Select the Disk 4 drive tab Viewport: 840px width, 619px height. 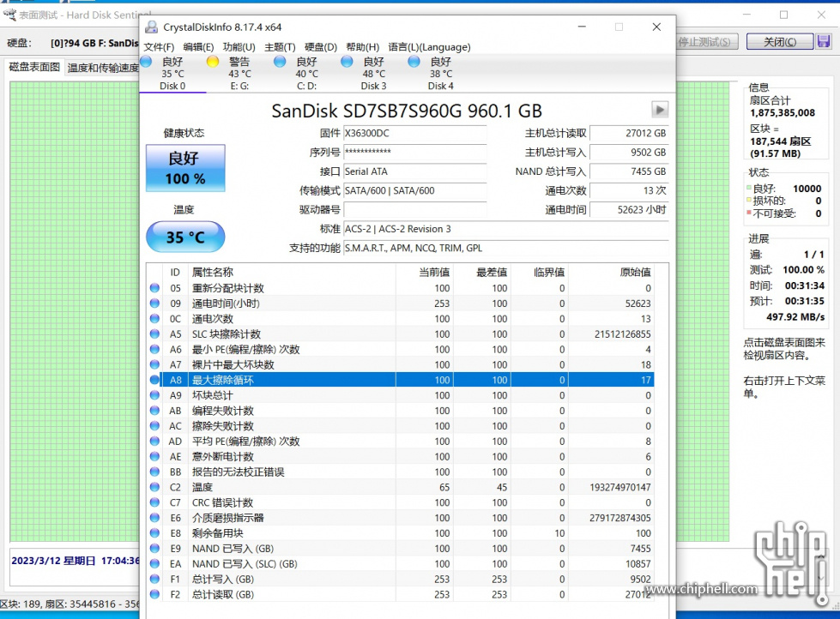tap(440, 74)
